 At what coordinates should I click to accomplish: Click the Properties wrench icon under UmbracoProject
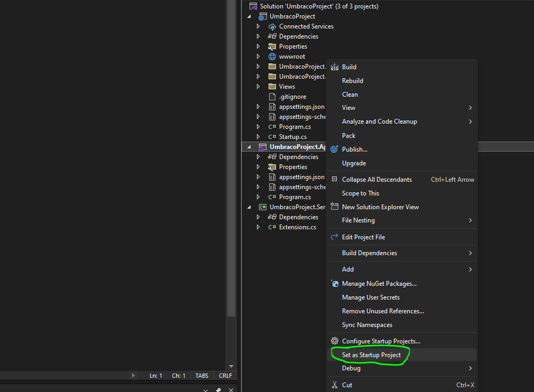pos(272,46)
